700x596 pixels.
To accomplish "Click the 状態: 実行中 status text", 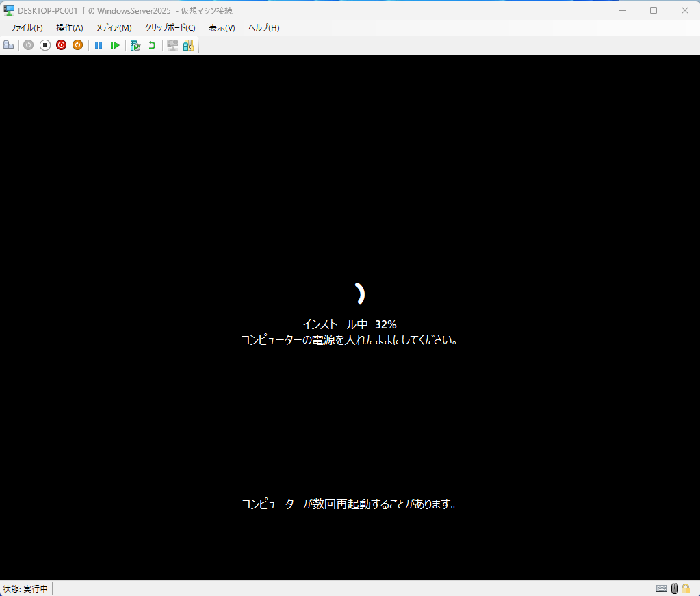I will coord(25,589).
